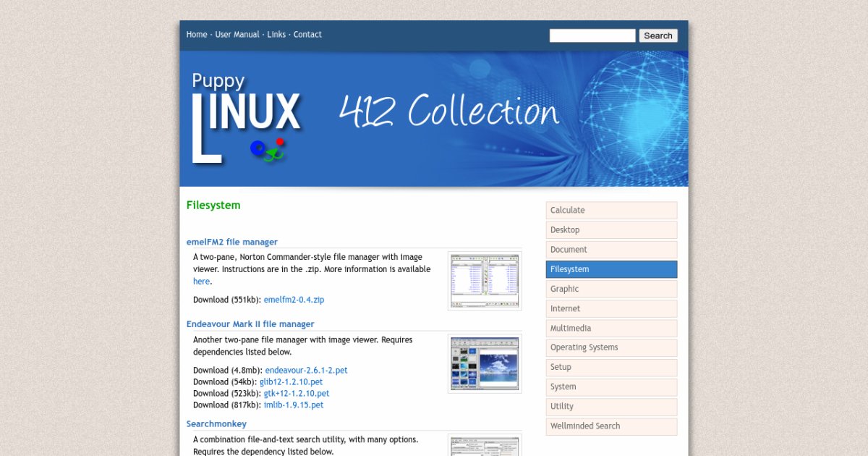The height and width of the screenshot is (456, 868).
Task: Download emelfm2-0.4.zip
Action: coord(294,299)
